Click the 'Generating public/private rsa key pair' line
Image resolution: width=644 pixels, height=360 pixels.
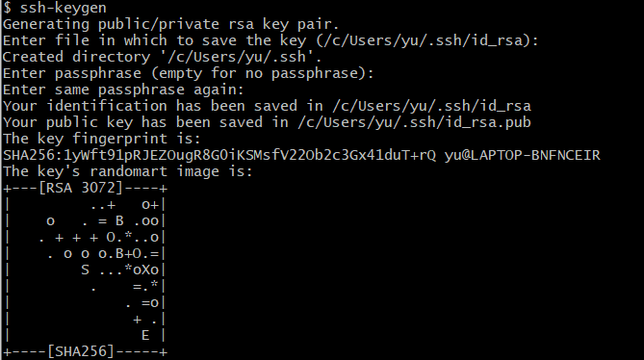coord(170,25)
